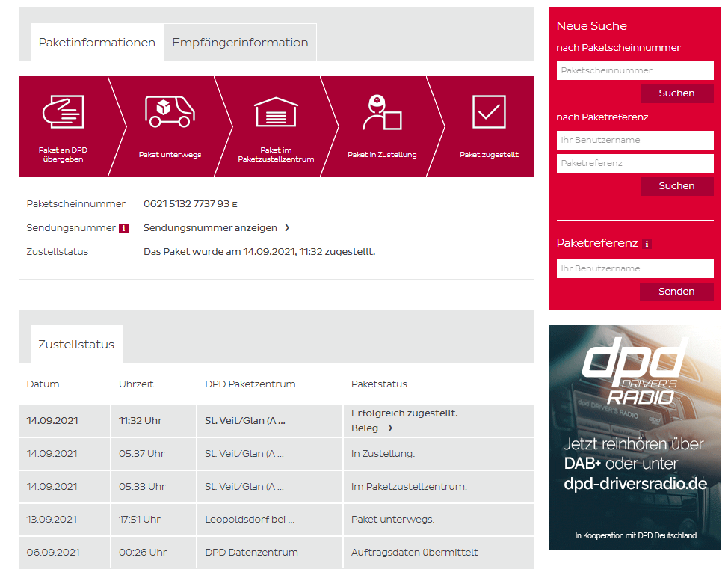Viewport: 728px width, 572px height.
Task: Click the 'Paket im Paketzustellzentrum' warehouse icon
Action: [276, 112]
